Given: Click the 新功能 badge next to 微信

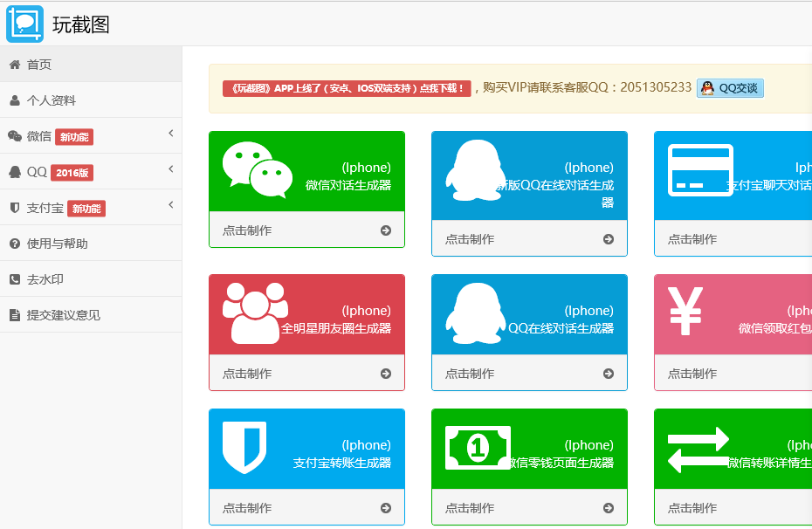Looking at the screenshot, I should point(74,137).
